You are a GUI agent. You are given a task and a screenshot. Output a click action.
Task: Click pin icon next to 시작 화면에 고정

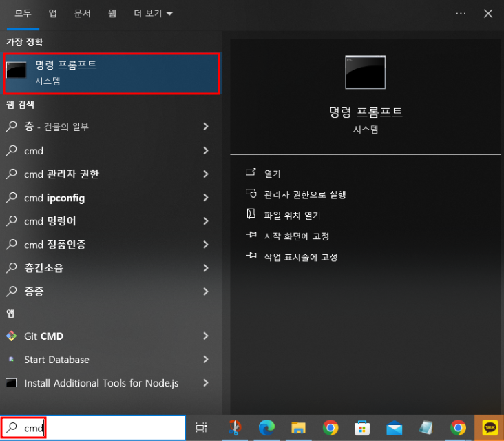[x=251, y=235]
